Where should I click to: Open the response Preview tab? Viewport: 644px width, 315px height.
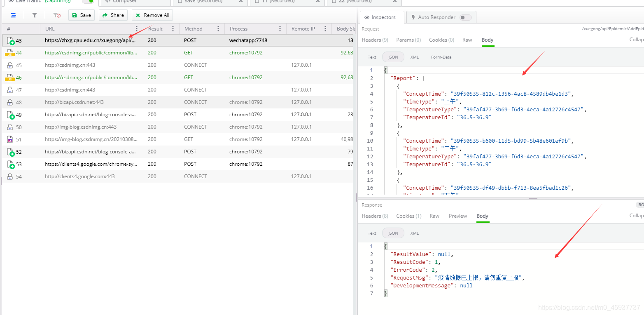point(458,216)
